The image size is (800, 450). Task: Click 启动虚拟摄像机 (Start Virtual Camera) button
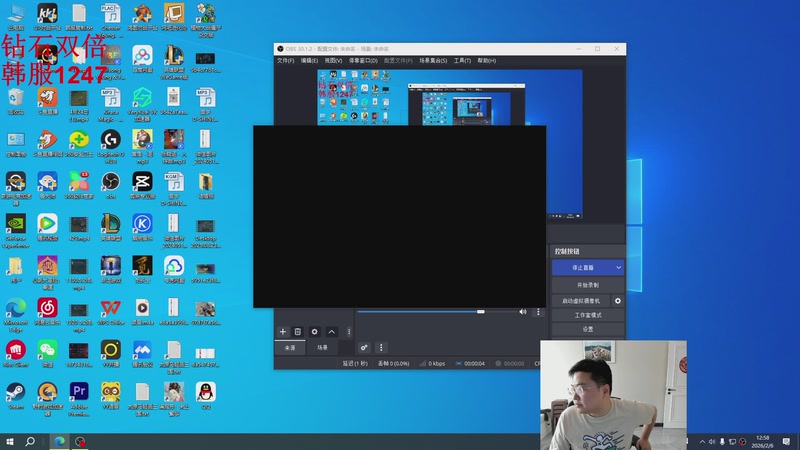(x=581, y=301)
